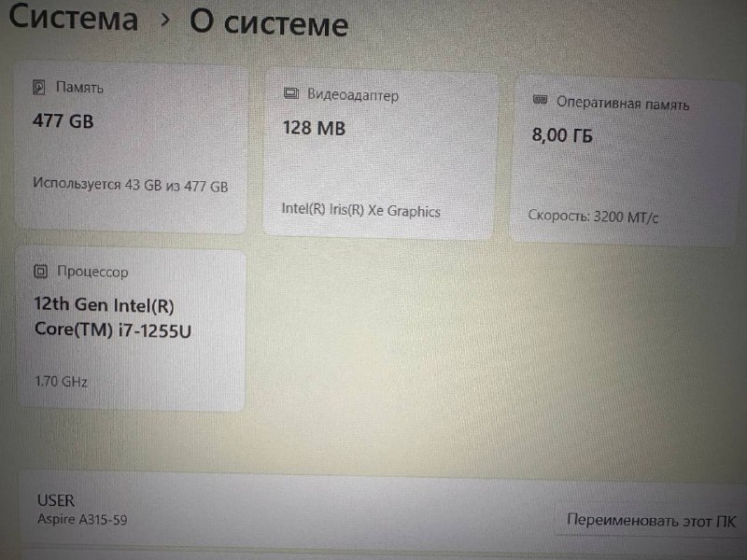Click the breadcrumb chevron arrow after Система
Viewport: 747px width, 560px height.
point(165,20)
